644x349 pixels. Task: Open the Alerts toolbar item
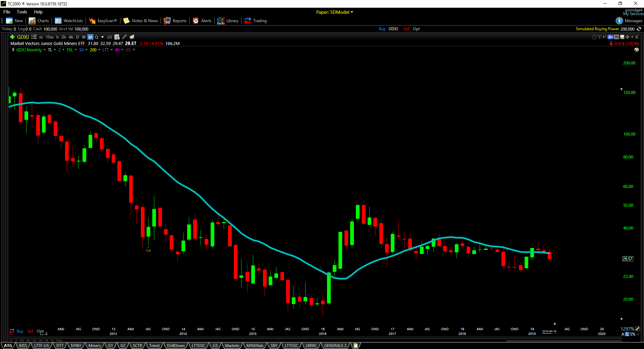tap(202, 21)
